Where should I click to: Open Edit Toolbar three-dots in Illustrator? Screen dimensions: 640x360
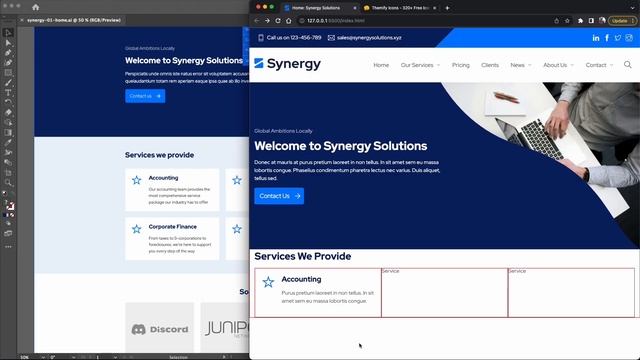pyautogui.click(x=8, y=247)
